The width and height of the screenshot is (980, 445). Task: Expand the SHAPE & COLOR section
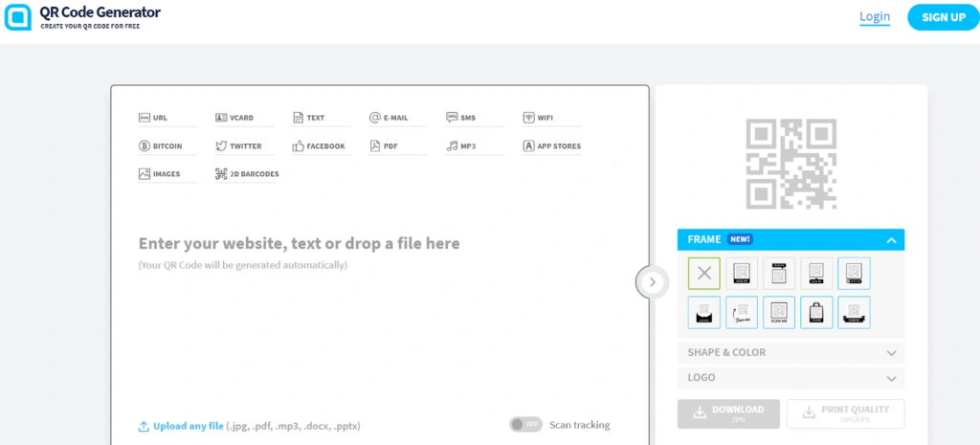[790, 352]
